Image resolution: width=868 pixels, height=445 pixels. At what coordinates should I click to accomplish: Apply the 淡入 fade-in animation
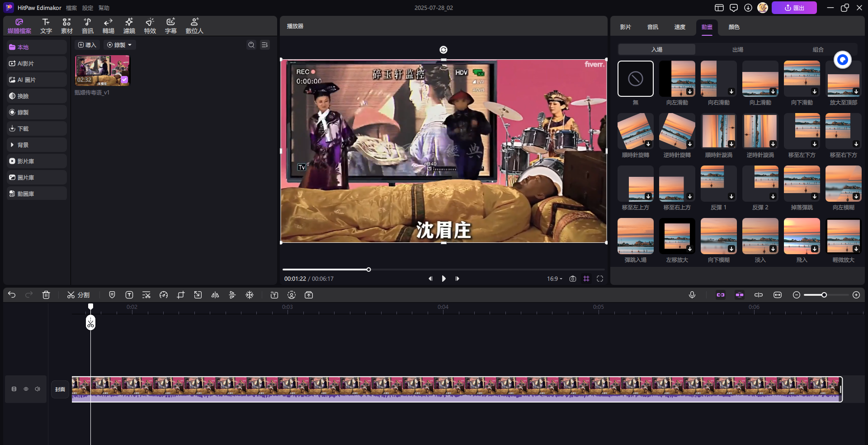click(760, 236)
